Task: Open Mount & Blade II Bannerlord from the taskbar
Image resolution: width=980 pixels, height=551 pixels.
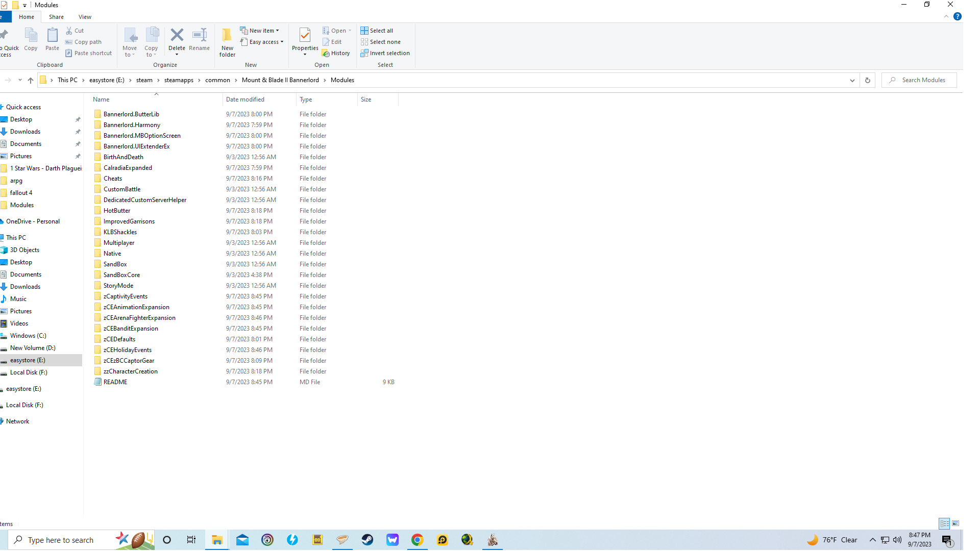Action: coord(492,539)
